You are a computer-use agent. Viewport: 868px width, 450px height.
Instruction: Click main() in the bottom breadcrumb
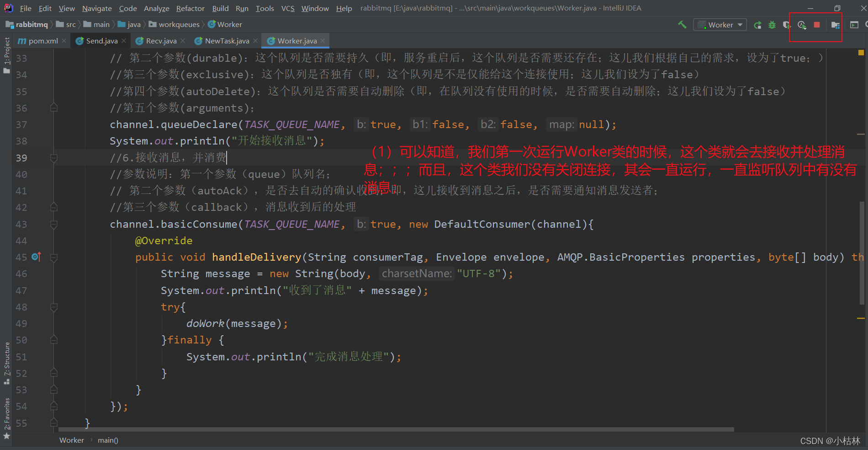[108, 440]
